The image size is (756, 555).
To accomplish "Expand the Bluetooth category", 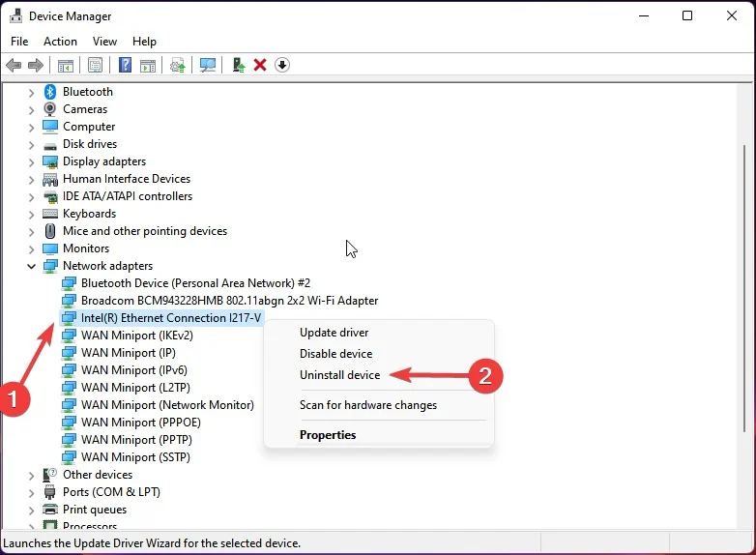I will tap(31, 93).
